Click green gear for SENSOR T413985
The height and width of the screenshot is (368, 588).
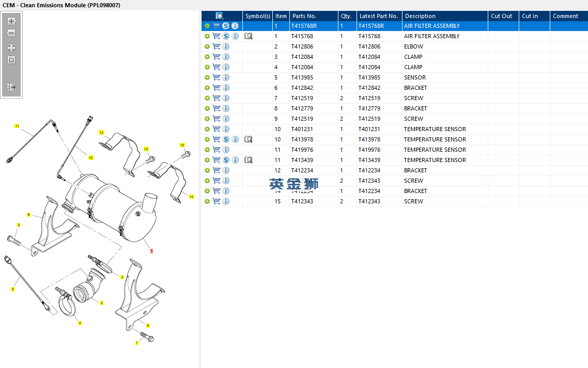[x=207, y=77]
